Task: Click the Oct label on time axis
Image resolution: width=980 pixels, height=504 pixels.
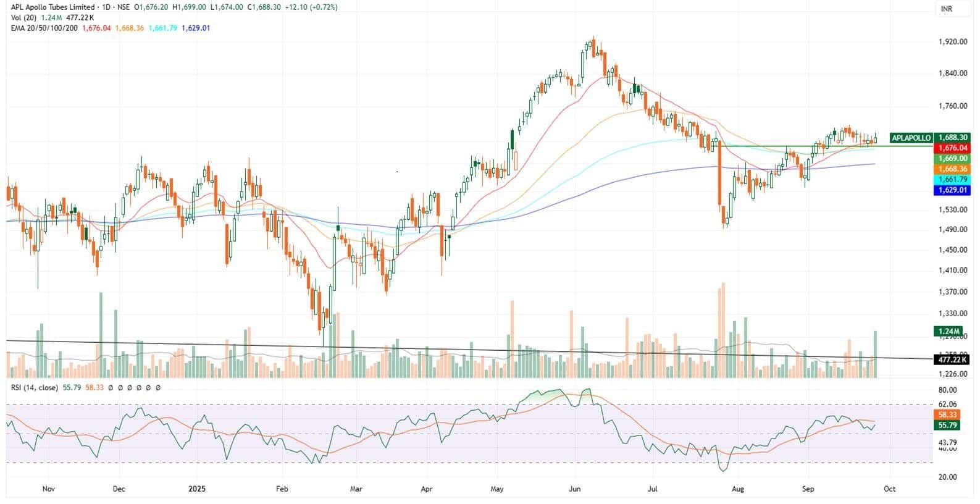Action: pos(889,489)
